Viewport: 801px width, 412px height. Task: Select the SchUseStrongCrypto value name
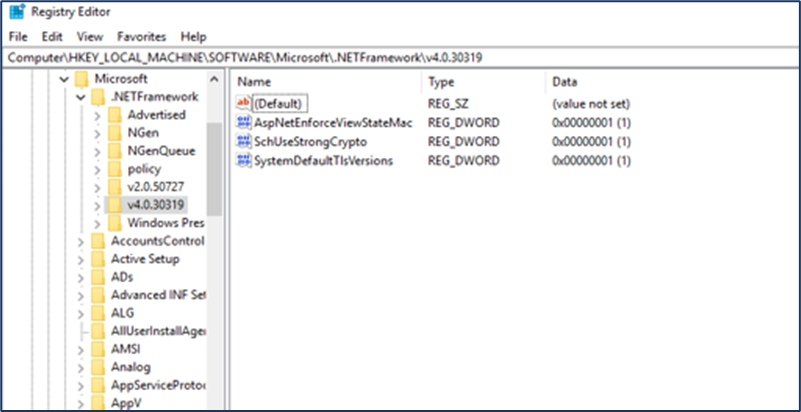[310, 141]
